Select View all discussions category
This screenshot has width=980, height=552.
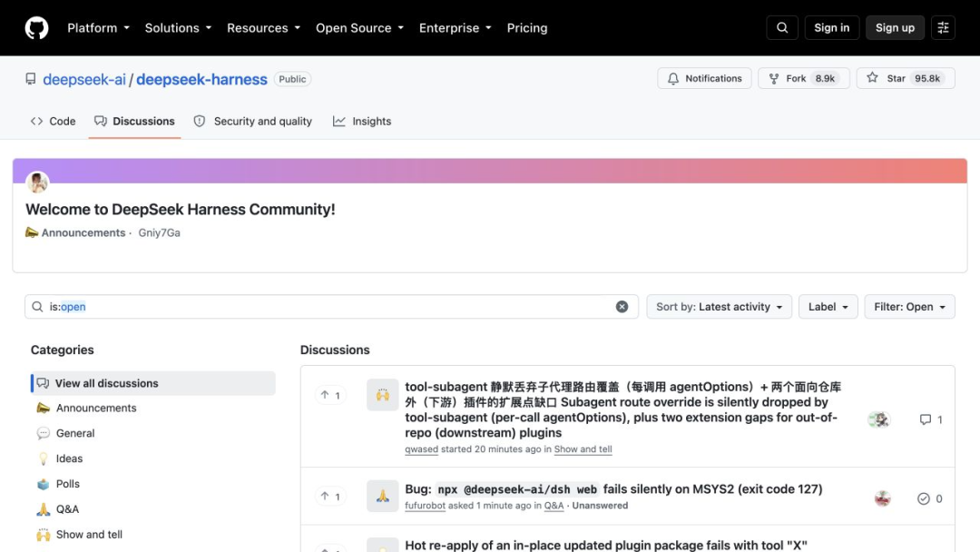click(x=153, y=383)
